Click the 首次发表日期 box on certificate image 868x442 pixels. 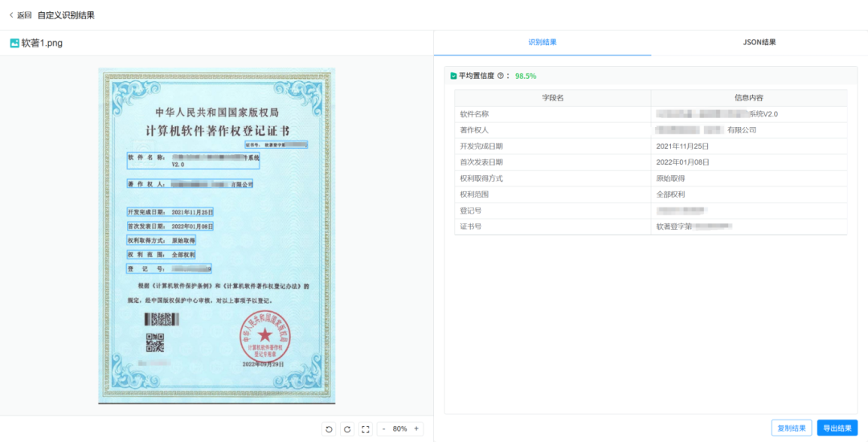pos(170,226)
